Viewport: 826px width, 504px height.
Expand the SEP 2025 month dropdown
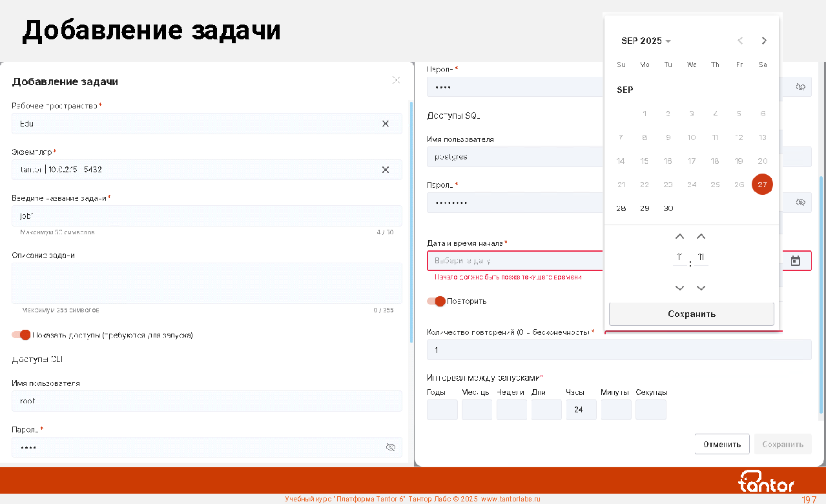pyautogui.click(x=646, y=41)
